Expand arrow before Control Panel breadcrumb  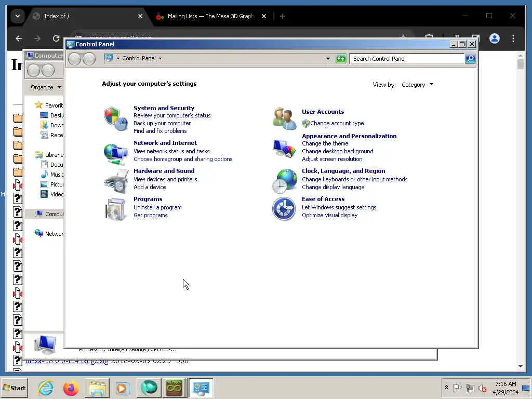coord(118,58)
